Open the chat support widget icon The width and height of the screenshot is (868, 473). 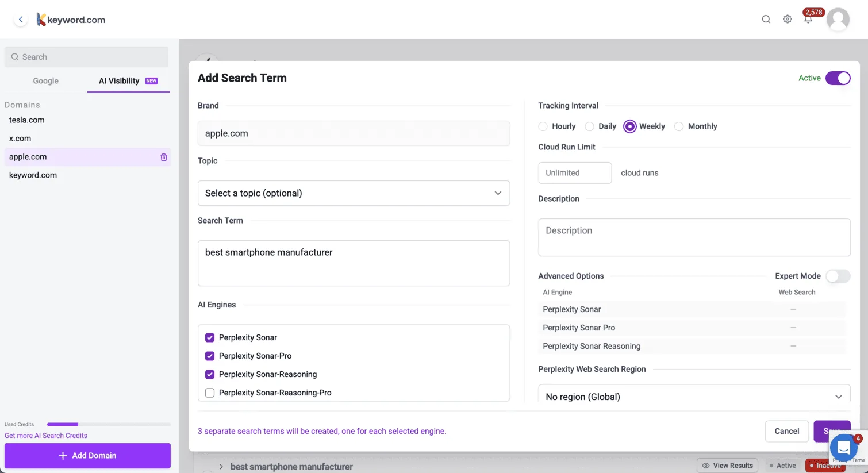click(x=843, y=447)
